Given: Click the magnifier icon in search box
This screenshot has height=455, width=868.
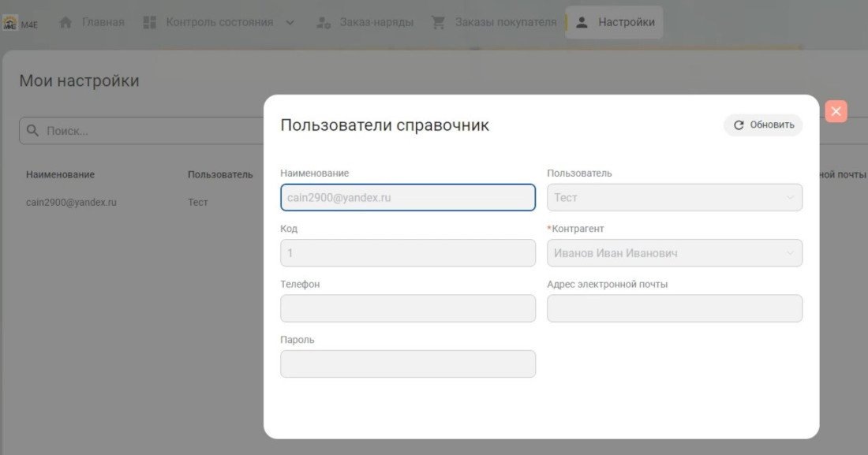Looking at the screenshot, I should 32,130.
